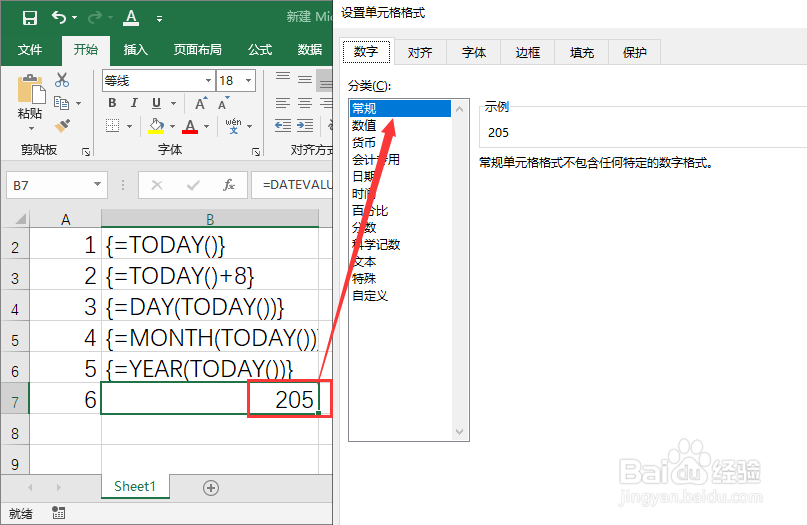Screen dimensions: 807x525
Task: Center text horizontally
Action: pyautogui.click(x=305, y=103)
